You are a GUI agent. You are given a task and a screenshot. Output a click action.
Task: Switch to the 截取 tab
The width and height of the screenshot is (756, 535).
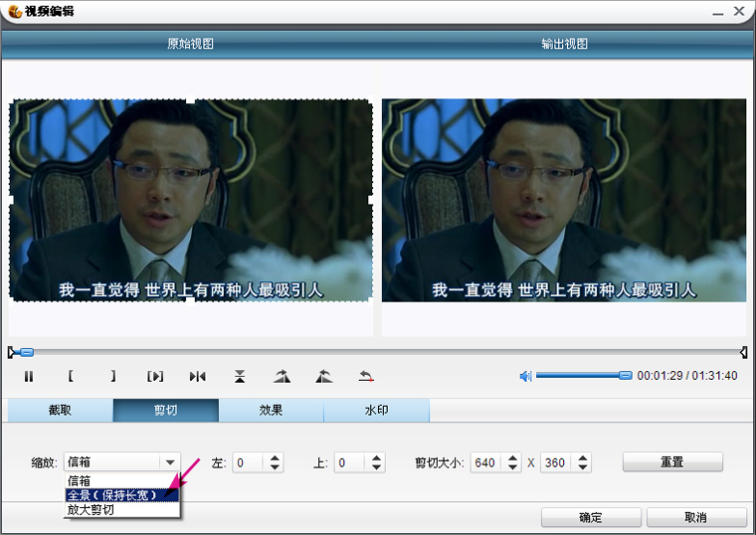tap(61, 410)
